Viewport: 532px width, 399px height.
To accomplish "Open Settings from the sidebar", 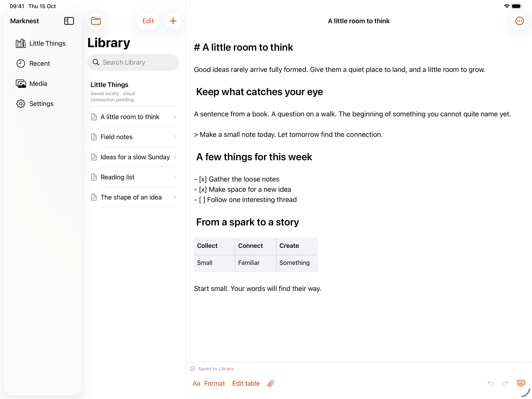I will click(x=43, y=104).
